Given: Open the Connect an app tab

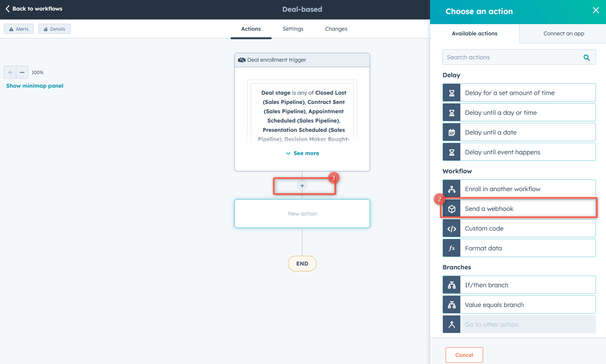Looking at the screenshot, I should click(563, 33).
